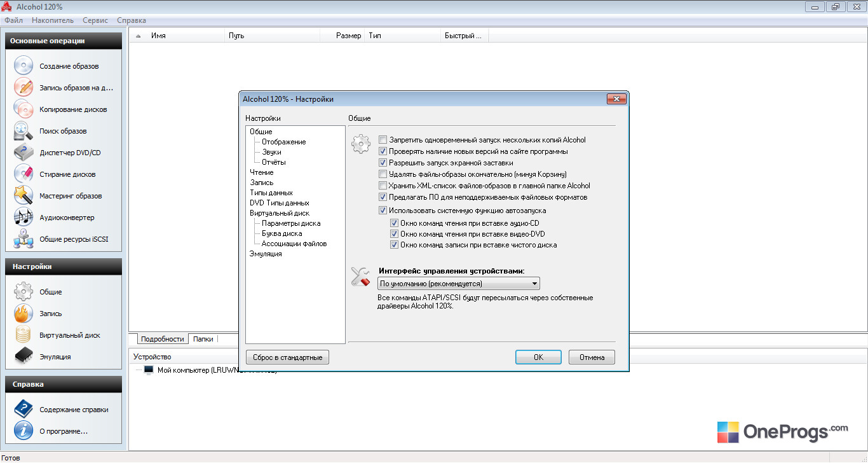Click the Общие ресурсы iSCSI icon
The width and height of the screenshot is (868, 463).
24,239
